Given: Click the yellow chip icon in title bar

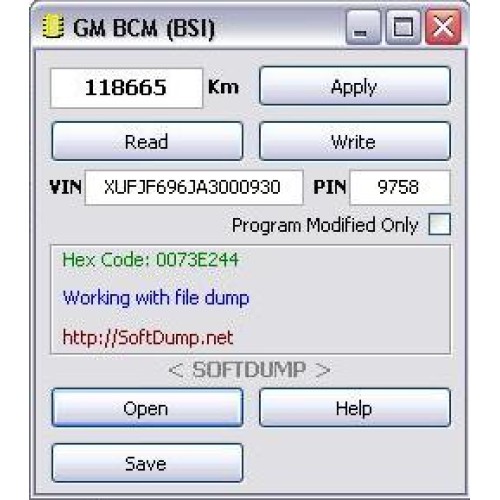Looking at the screenshot, I should pyautogui.click(x=53, y=27).
